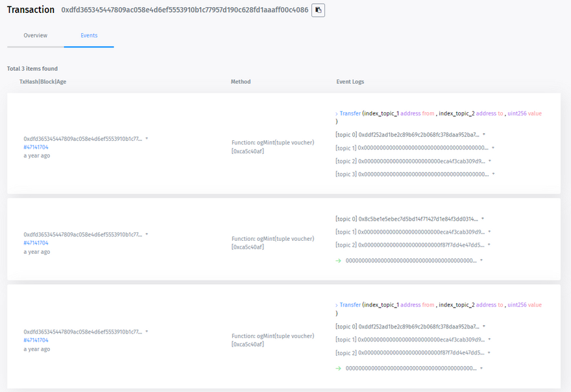This screenshot has width=571, height=392.
Task: Click Transfer function name in first event
Action: pos(350,114)
